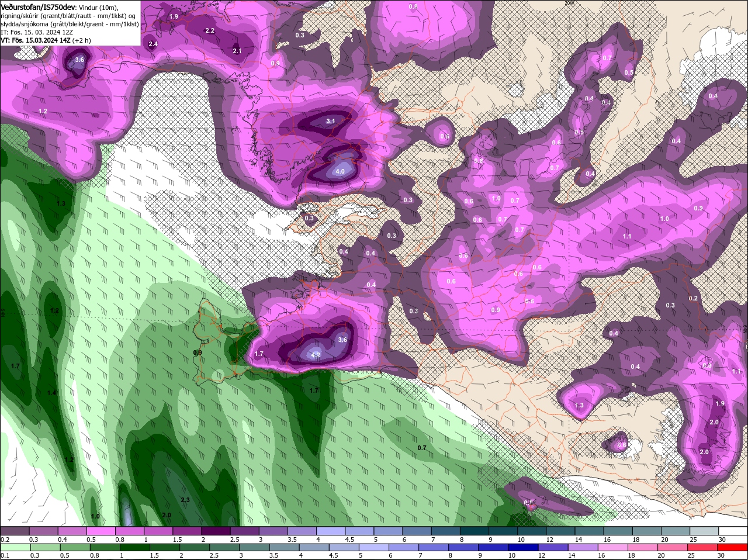The image size is (748, 560).
Task: Click the 25 tick label on the lower legend row
Action: pos(691,555)
